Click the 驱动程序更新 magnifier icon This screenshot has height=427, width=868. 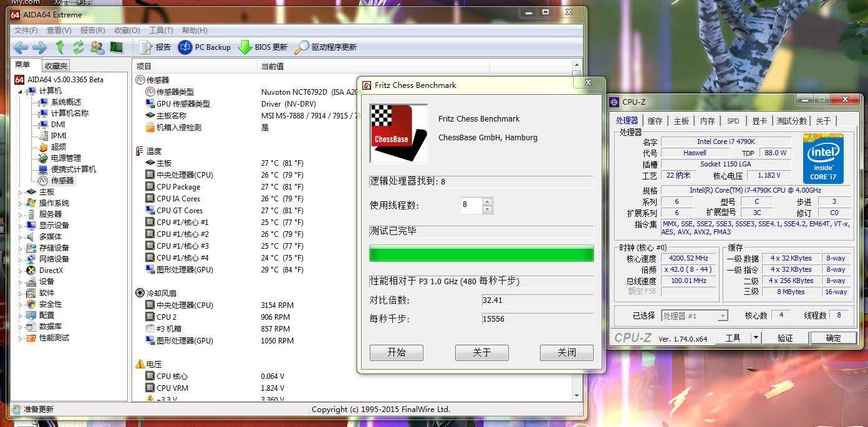pyautogui.click(x=302, y=47)
